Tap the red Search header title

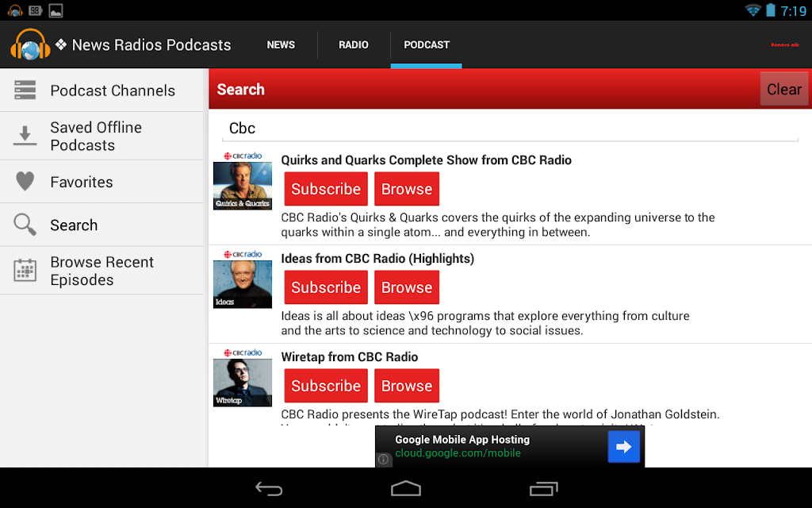pyautogui.click(x=241, y=89)
